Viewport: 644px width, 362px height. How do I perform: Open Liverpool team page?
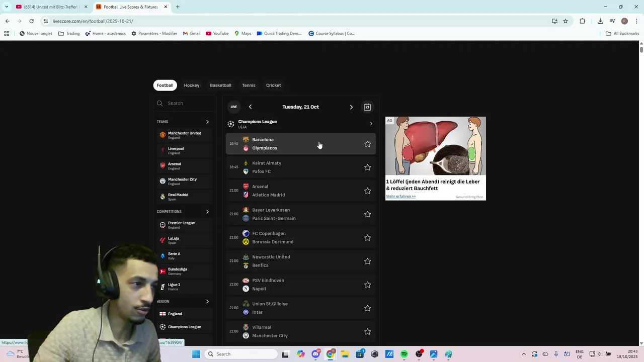tap(184, 150)
